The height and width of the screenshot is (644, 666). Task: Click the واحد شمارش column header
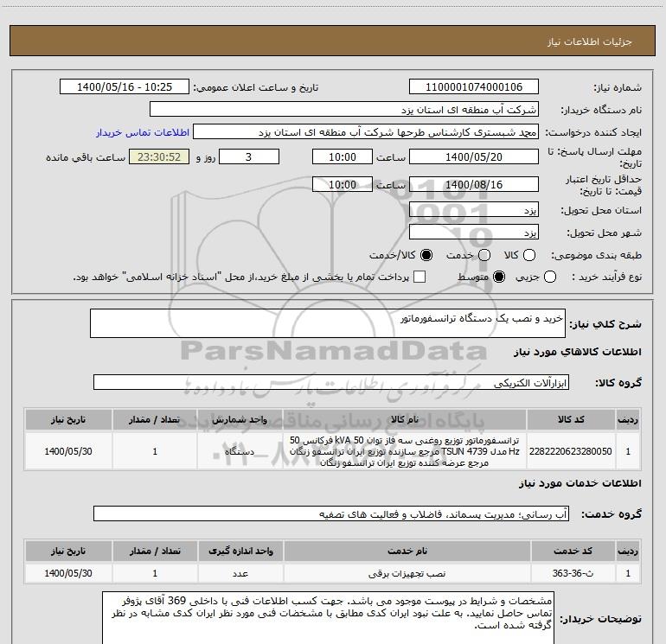[240, 419]
